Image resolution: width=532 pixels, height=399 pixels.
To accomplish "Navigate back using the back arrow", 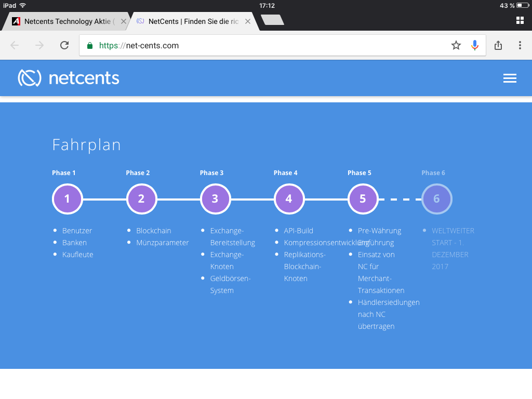I will pyautogui.click(x=15, y=45).
